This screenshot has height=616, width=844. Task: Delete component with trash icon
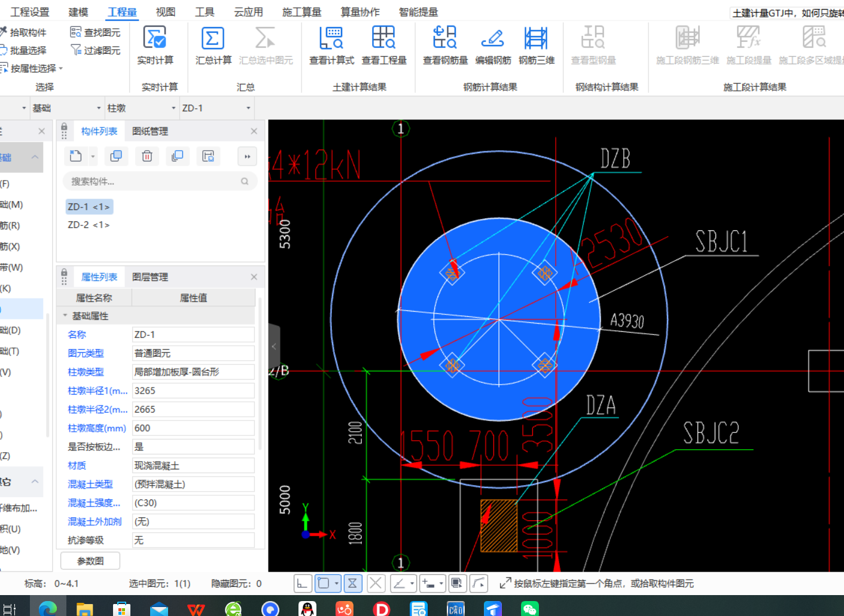pyautogui.click(x=147, y=156)
